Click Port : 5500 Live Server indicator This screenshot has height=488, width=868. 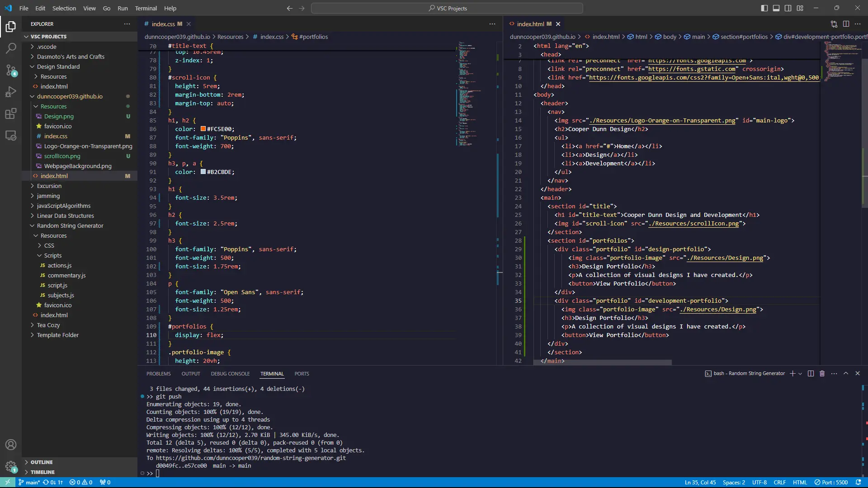coord(831,482)
